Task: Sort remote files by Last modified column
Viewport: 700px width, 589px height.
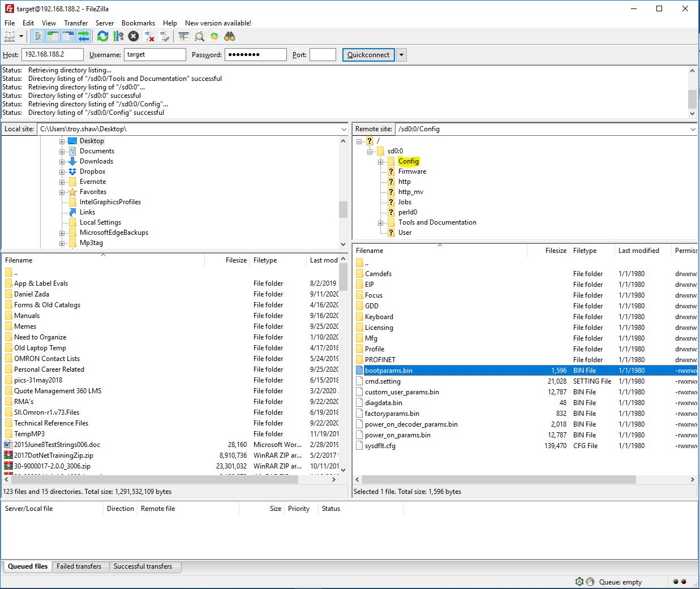Action: tap(642, 251)
